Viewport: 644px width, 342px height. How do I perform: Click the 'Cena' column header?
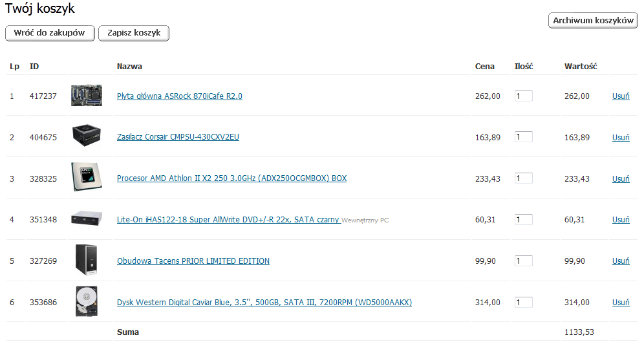pos(485,67)
